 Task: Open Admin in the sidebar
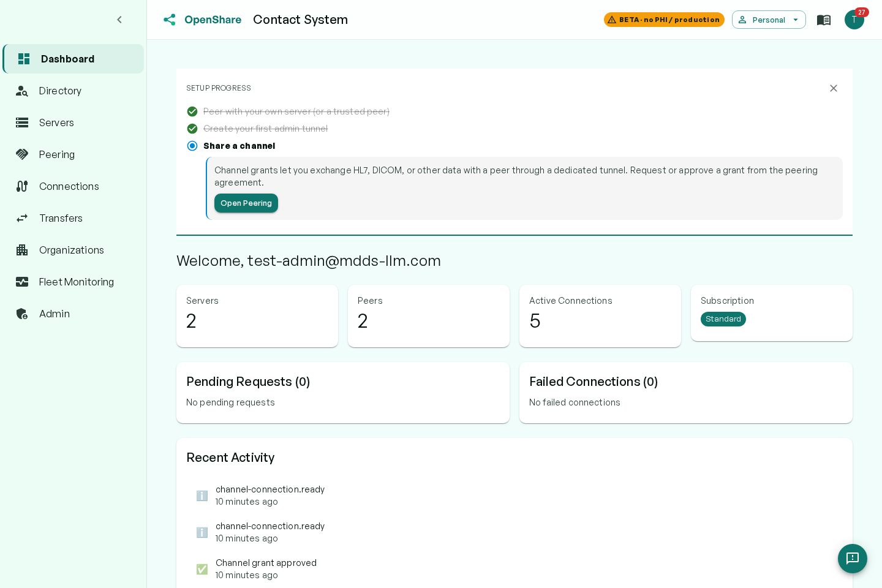click(73, 314)
